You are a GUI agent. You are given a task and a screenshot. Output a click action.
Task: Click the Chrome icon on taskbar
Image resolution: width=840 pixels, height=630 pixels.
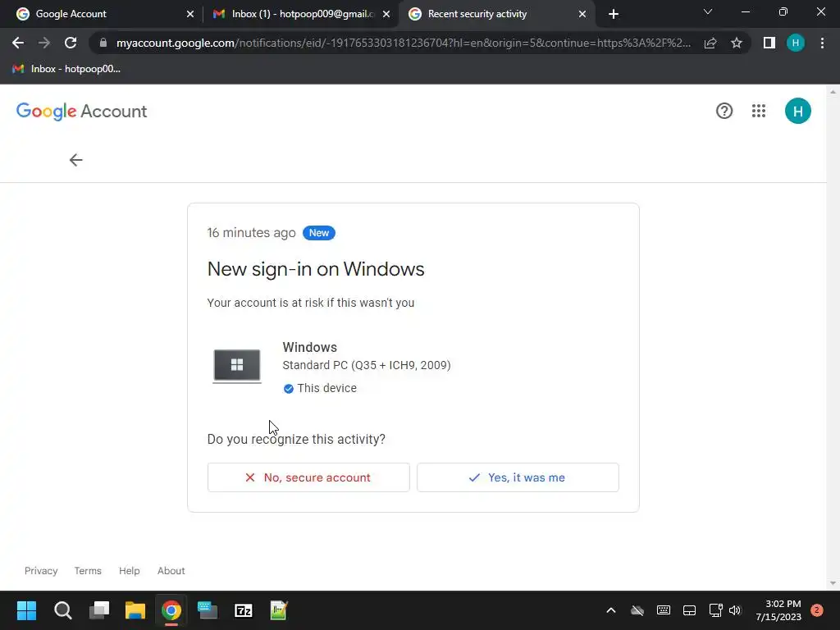tap(171, 610)
